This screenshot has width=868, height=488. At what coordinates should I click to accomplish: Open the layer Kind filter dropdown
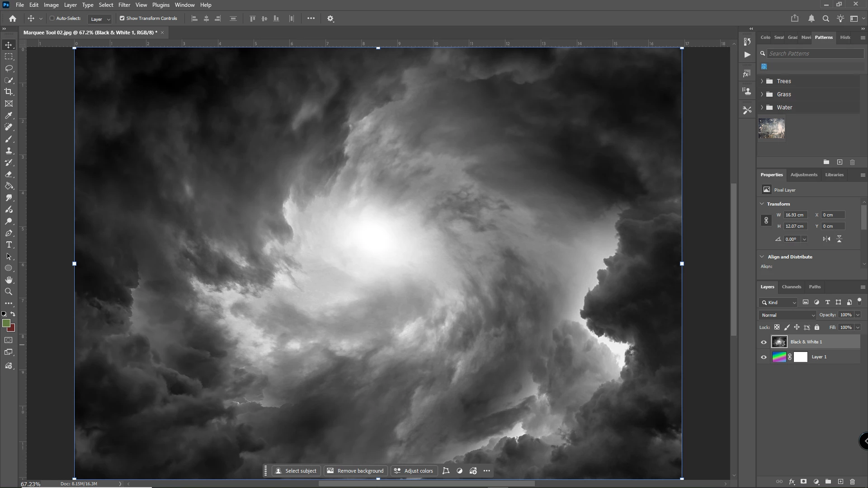tap(778, 302)
